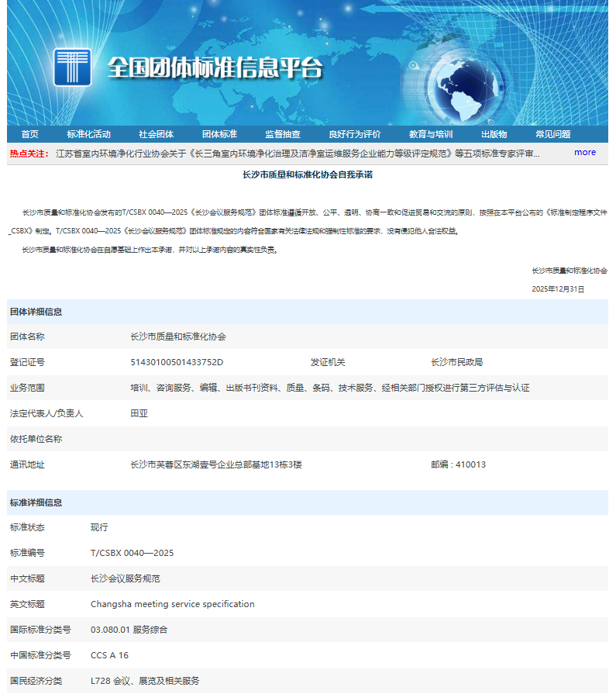This screenshot has height=694, width=616.
Task: Open the 常见问题 menu item
Action: pyautogui.click(x=552, y=134)
